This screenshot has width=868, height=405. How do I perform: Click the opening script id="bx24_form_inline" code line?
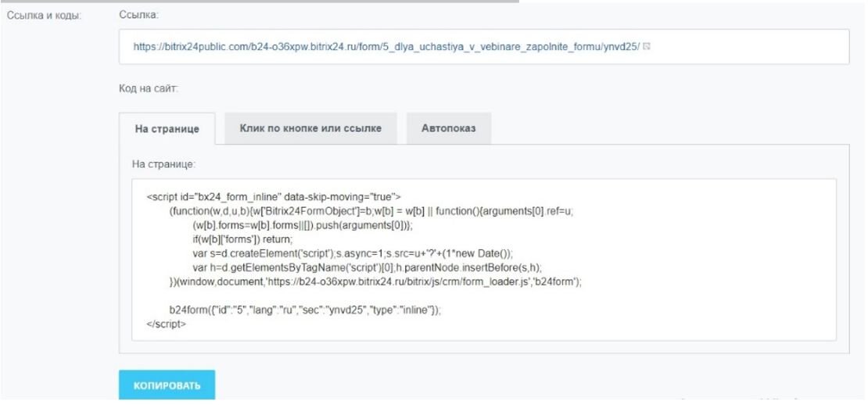tap(274, 195)
